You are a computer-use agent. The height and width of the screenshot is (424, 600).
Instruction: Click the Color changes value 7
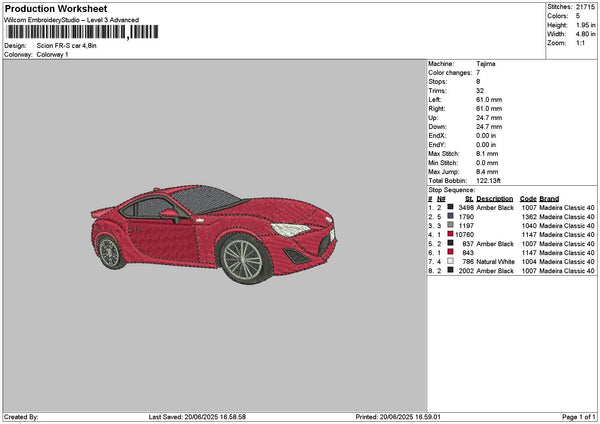pos(478,73)
